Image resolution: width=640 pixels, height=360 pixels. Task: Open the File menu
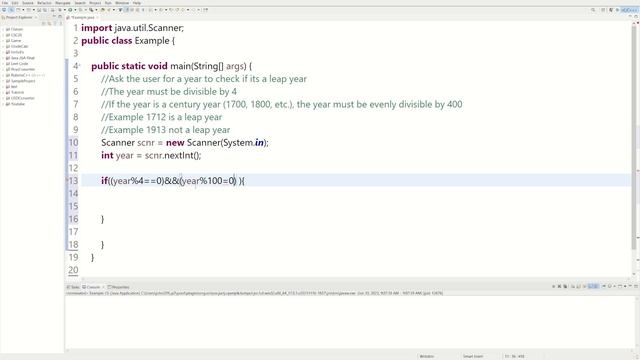(x=4, y=3)
